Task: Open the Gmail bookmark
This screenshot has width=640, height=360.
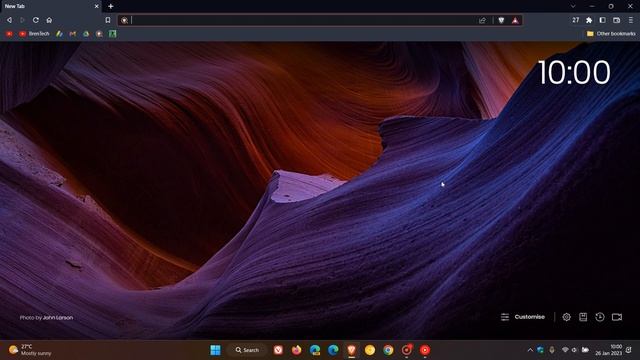Action: 73,34
